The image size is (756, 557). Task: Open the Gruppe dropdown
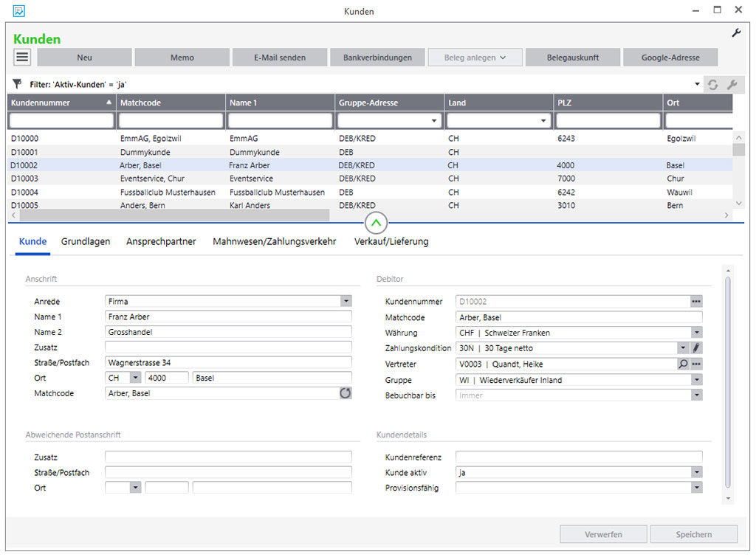(x=697, y=380)
